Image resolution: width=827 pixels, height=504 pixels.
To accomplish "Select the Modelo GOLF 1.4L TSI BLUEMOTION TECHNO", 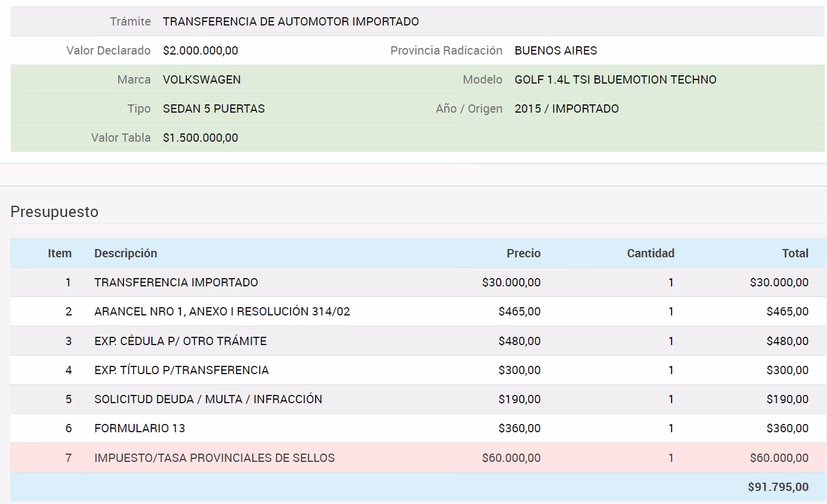I will pos(615,79).
